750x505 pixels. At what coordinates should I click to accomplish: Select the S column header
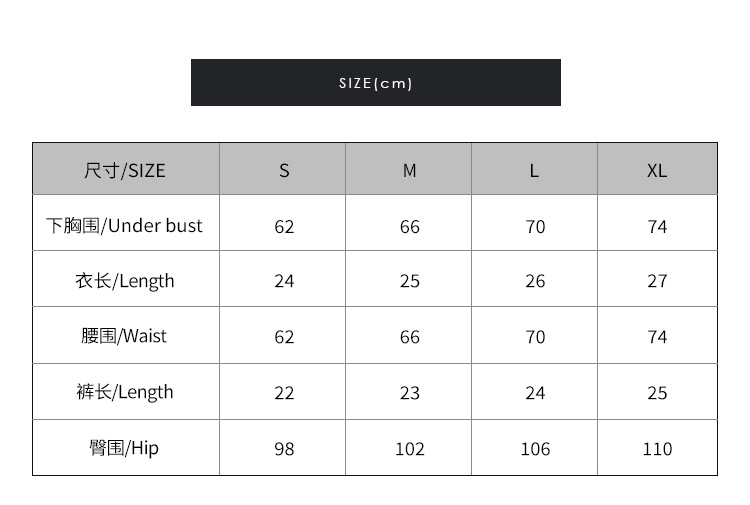point(284,171)
